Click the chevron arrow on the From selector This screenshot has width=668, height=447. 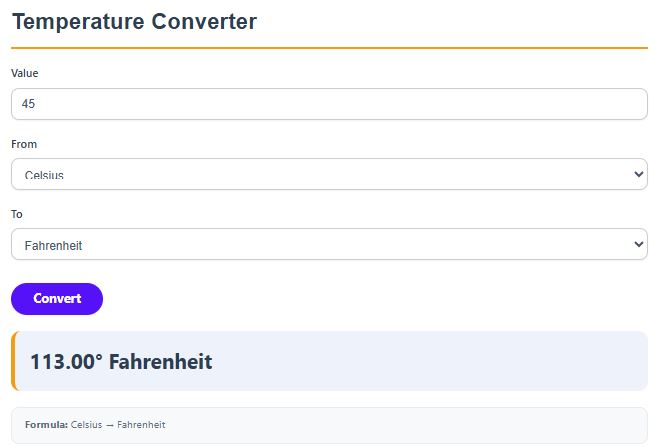click(640, 174)
